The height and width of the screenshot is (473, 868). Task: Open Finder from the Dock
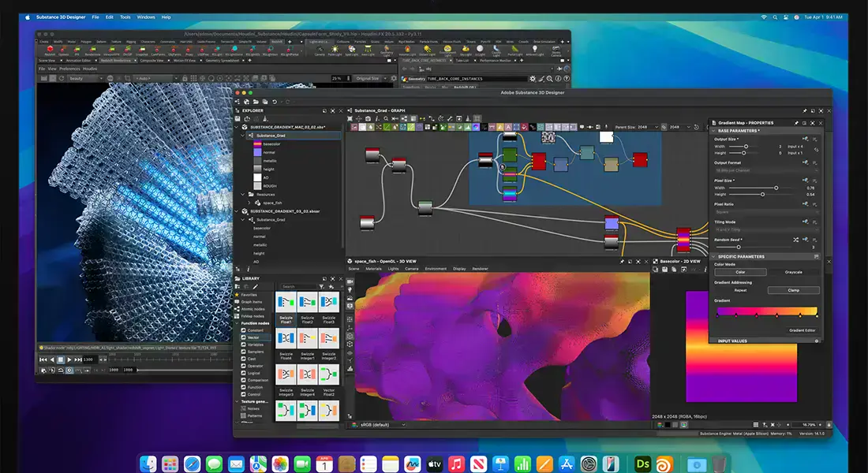[x=148, y=464]
